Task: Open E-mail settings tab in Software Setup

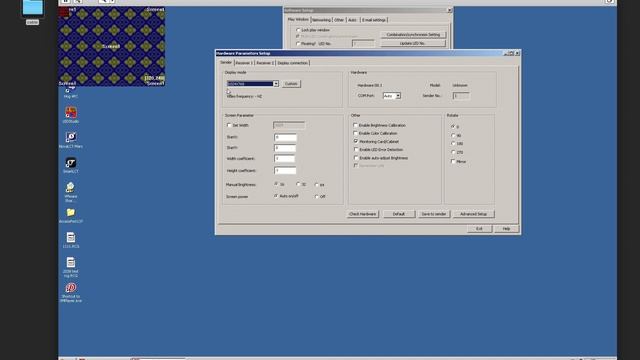Action: coord(374,20)
